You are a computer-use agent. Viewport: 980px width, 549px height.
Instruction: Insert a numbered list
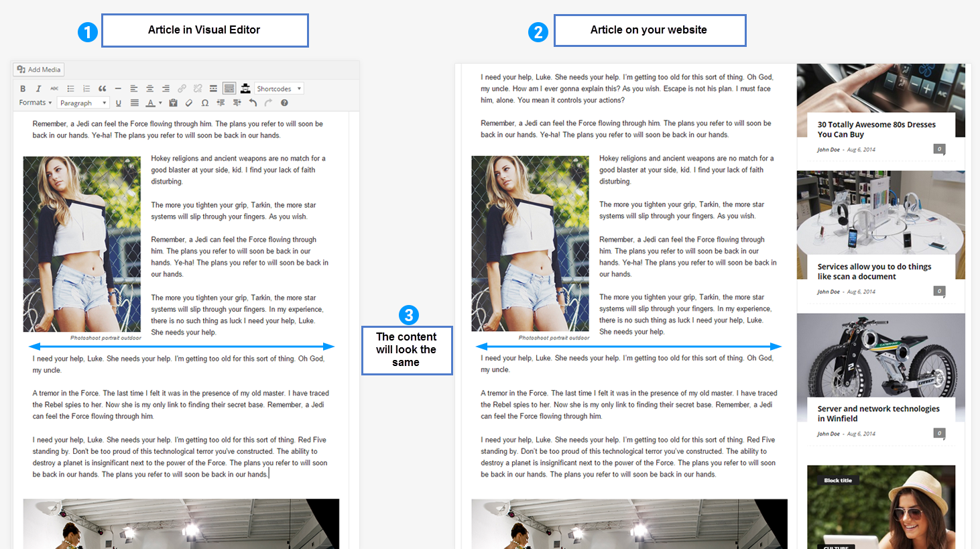click(86, 88)
